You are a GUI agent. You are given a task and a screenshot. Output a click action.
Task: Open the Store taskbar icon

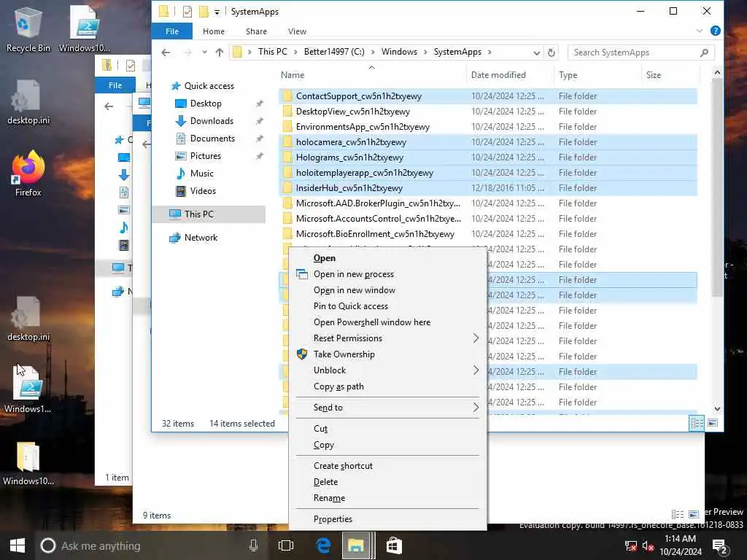[394, 545]
